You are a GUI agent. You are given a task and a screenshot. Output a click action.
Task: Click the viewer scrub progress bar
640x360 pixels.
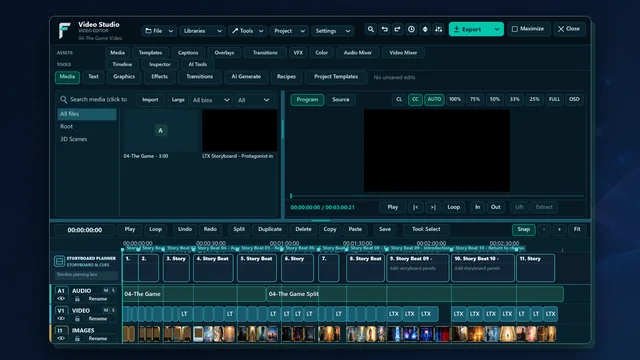pos(437,196)
